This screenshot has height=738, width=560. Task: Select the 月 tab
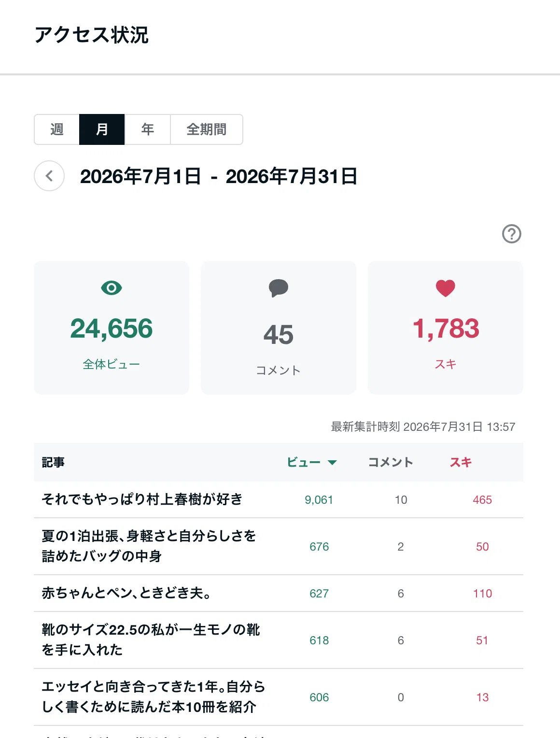(x=102, y=129)
